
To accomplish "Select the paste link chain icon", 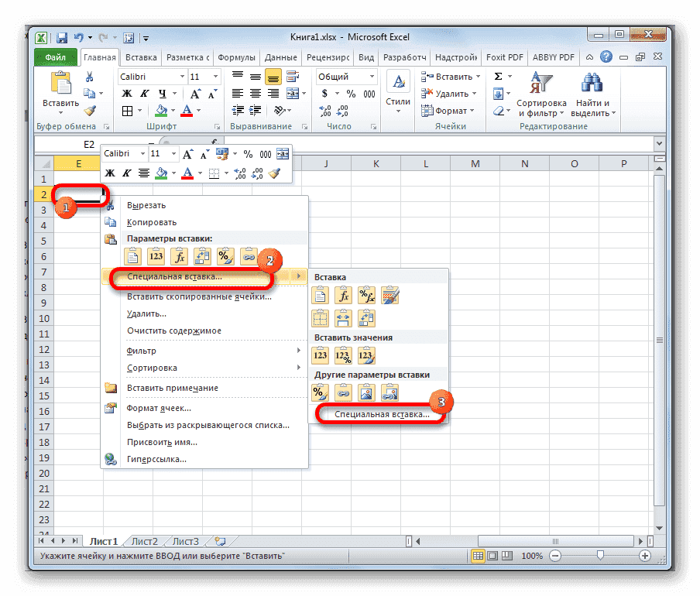I will [342, 390].
